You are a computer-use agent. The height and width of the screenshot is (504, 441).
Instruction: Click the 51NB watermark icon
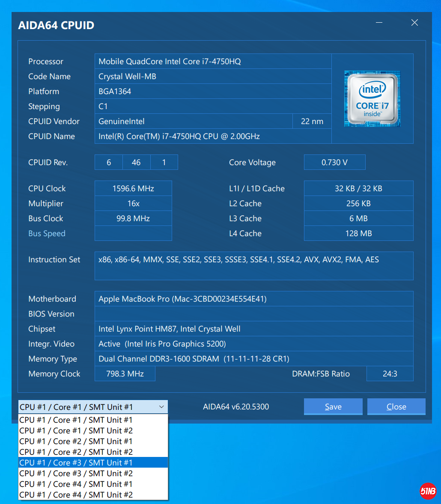(428, 491)
